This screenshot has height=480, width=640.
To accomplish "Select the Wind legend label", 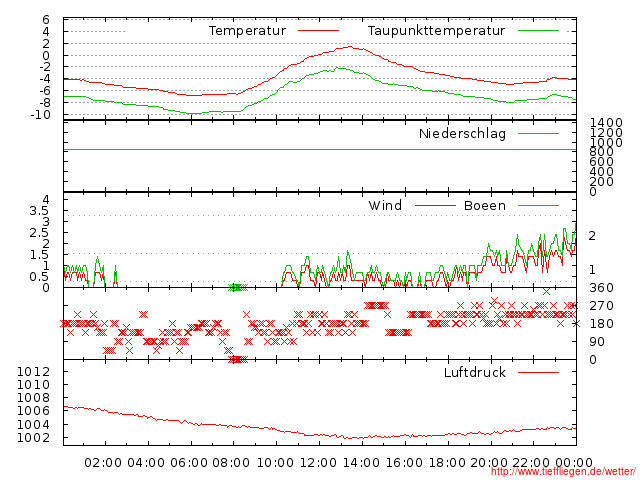I will coord(385,205).
